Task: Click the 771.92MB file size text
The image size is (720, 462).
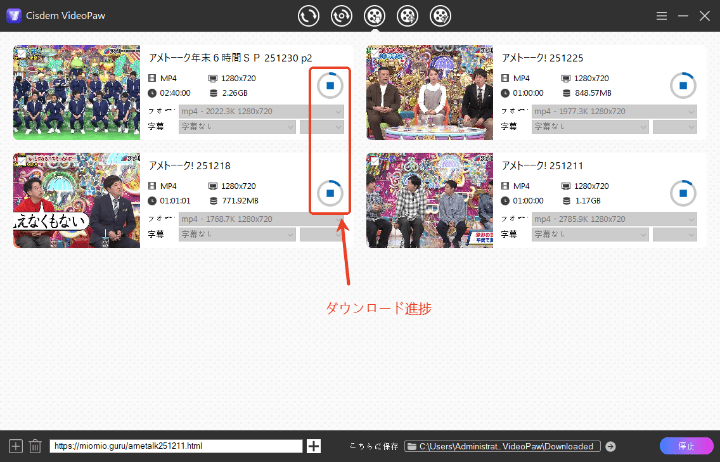Action: click(x=240, y=201)
